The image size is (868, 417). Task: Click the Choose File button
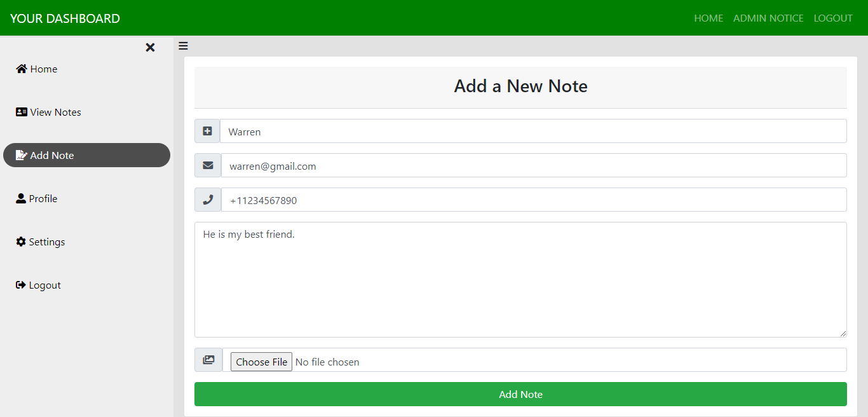tap(261, 361)
